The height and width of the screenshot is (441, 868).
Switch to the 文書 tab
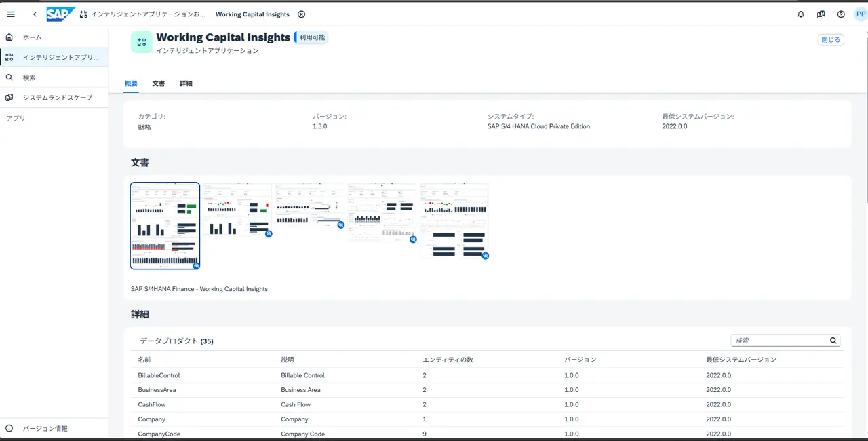pyautogui.click(x=158, y=83)
